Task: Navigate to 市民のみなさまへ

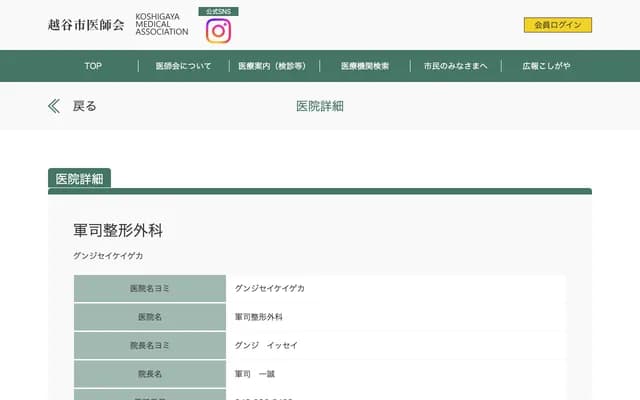Action: pos(456,66)
